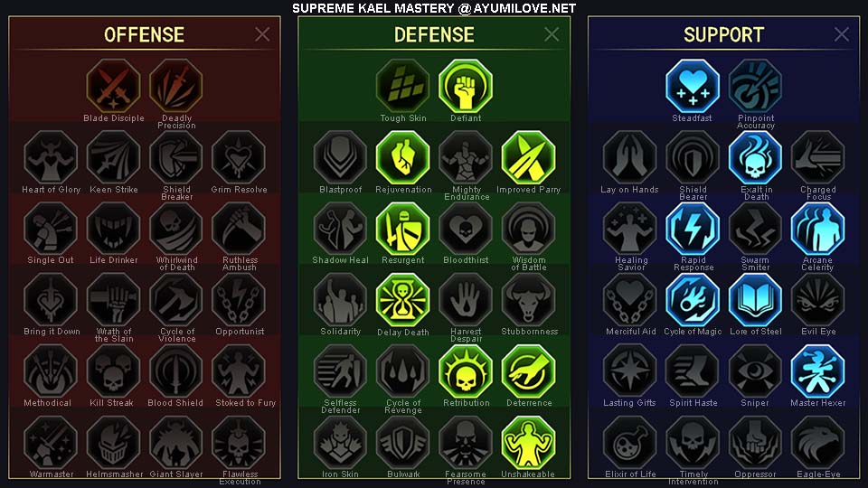Close the Offense mastery panel
Viewport: 868px width, 488px height.
[262, 34]
